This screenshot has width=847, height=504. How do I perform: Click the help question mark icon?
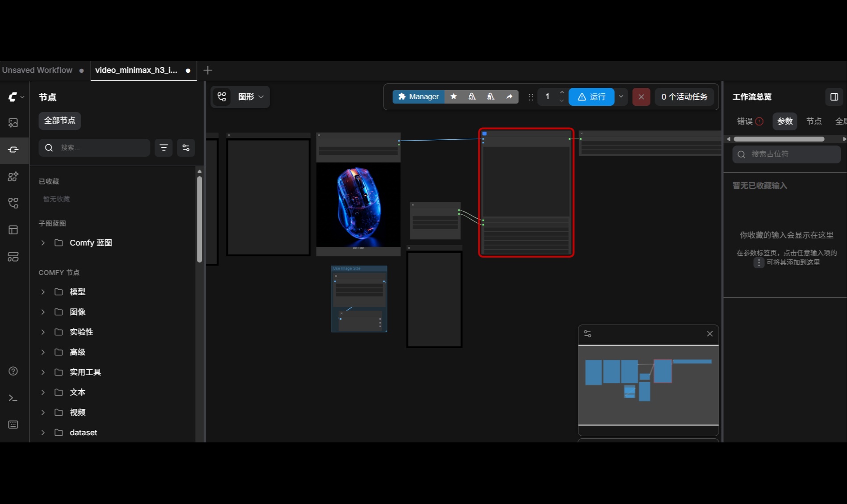pyautogui.click(x=13, y=371)
